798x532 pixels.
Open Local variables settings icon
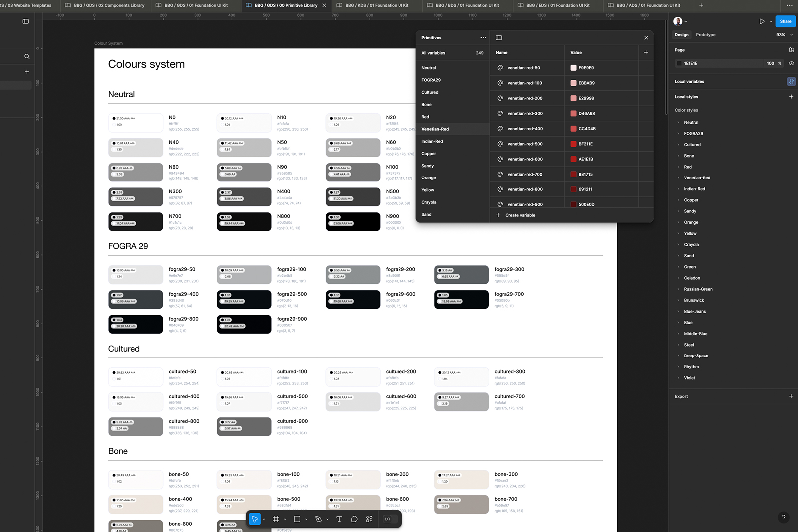[791, 81]
